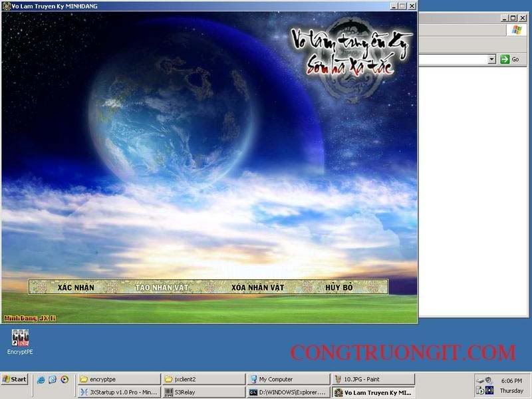Click the Windows flag logo in Explorer window

[x=517, y=30]
